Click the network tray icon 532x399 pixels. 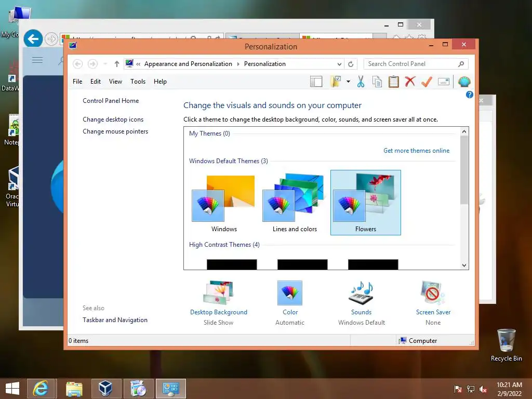click(471, 389)
